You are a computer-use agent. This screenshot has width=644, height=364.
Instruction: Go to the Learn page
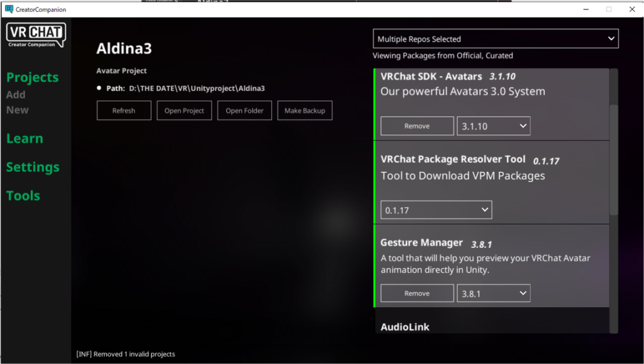pyautogui.click(x=25, y=139)
